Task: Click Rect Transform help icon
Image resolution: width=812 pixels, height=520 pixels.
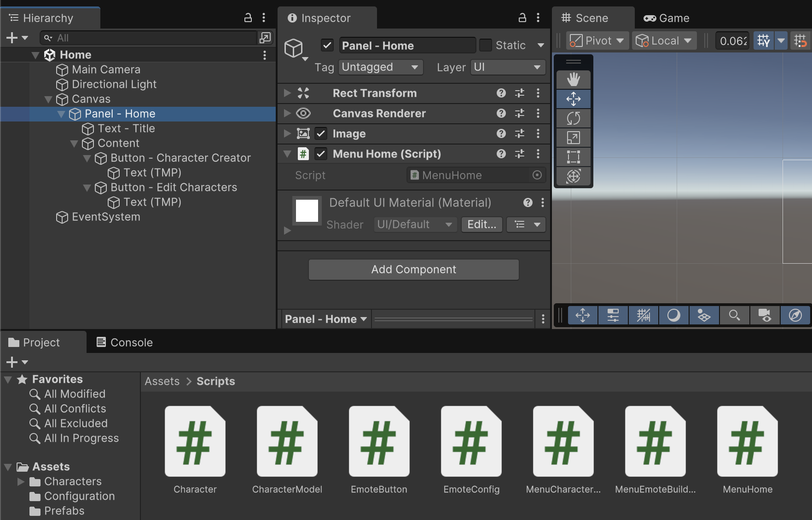Action: tap(501, 93)
